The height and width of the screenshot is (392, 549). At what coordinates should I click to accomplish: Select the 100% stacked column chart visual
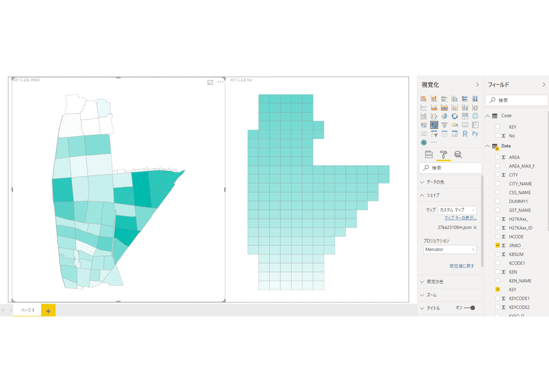[475, 99]
